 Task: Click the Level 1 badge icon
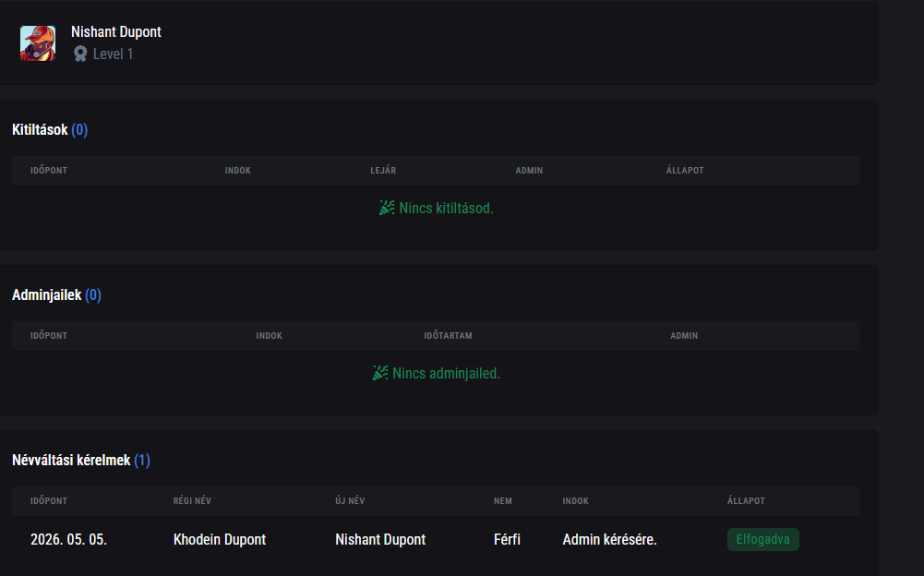click(80, 54)
